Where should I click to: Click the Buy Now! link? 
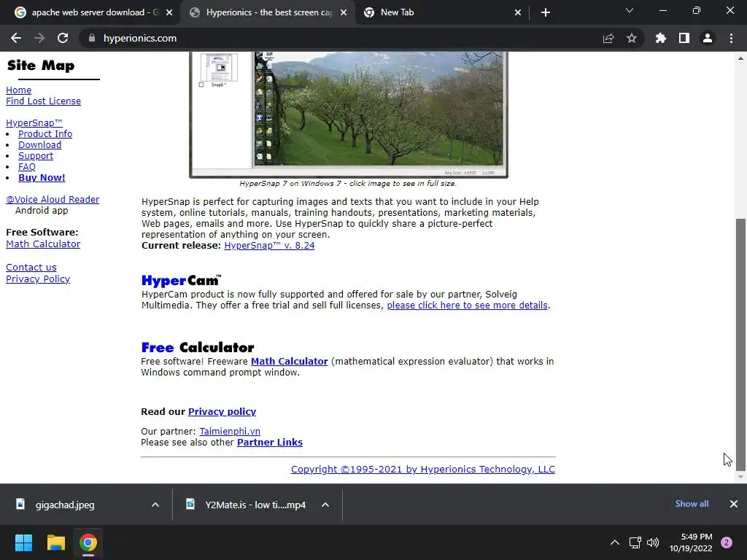point(42,178)
